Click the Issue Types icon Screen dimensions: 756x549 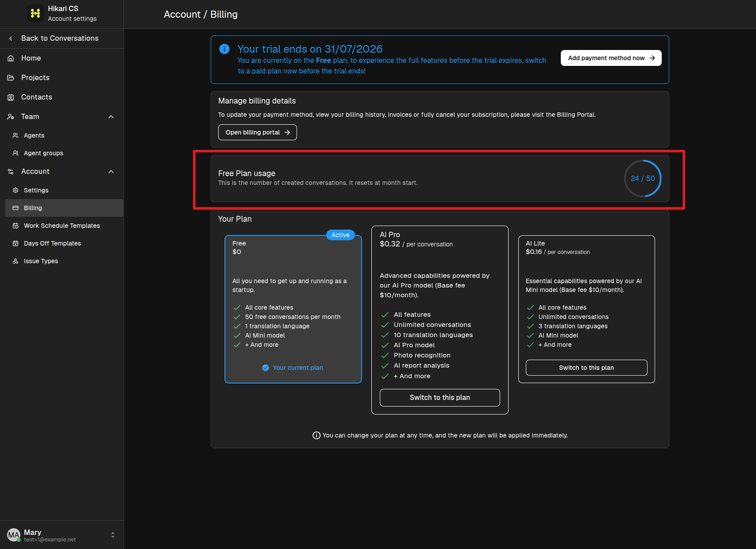(x=15, y=261)
